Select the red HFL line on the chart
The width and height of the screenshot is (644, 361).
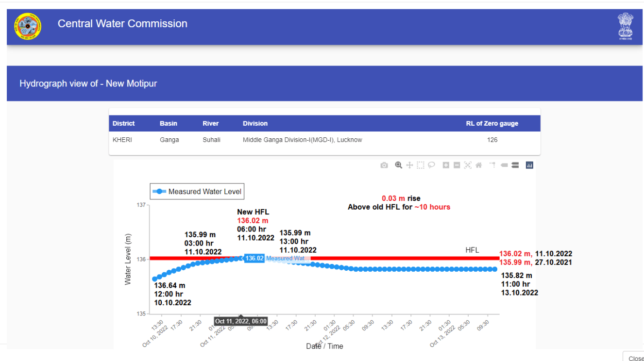389,259
